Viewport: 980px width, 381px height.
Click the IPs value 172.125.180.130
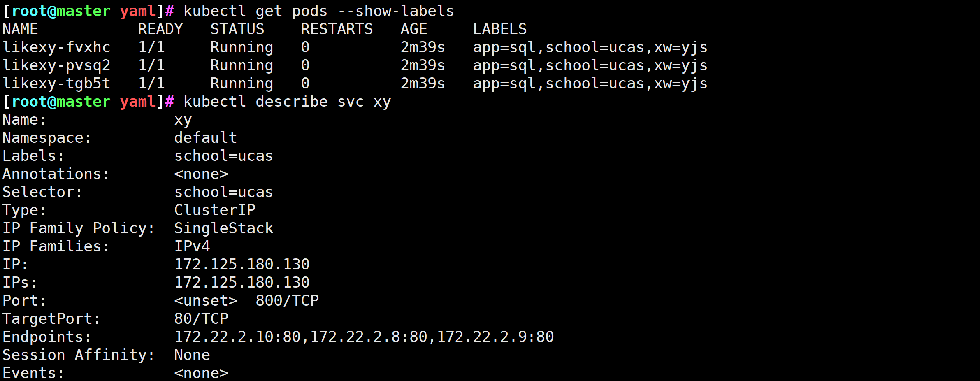tap(242, 283)
